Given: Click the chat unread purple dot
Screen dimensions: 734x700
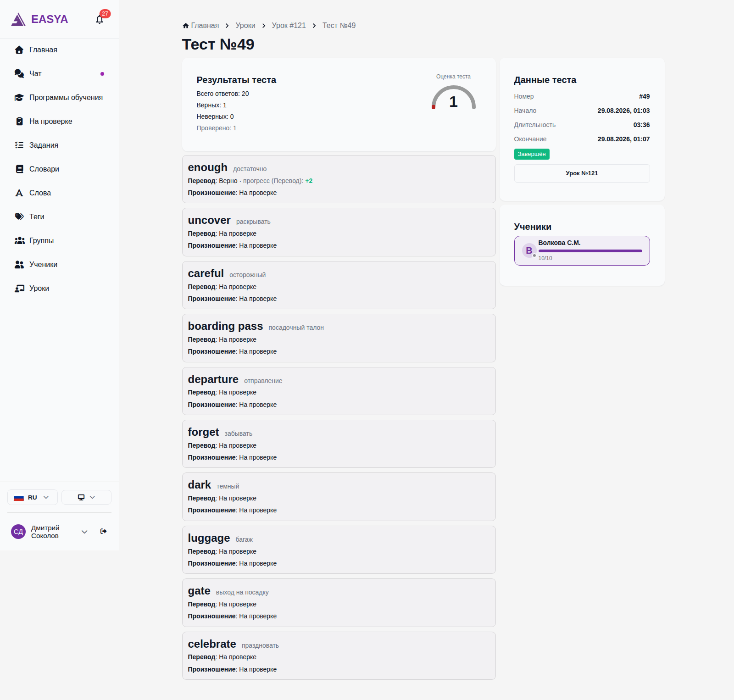Looking at the screenshot, I should pos(102,74).
